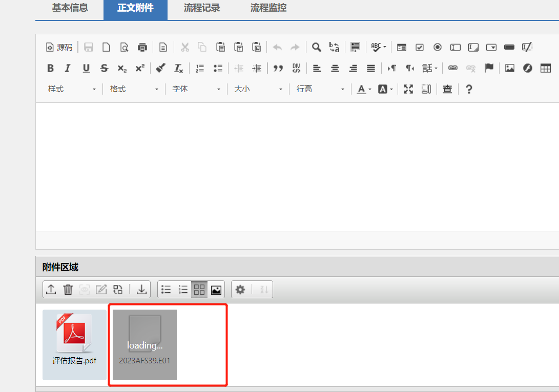The image size is (559, 392).
Task: Insert a checkbox form field
Action: click(x=420, y=47)
